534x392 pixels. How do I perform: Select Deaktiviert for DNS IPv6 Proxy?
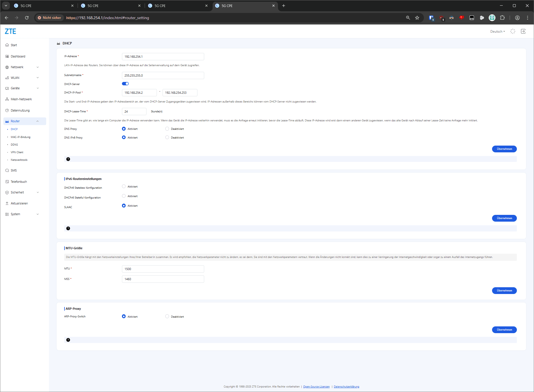click(x=167, y=137)
